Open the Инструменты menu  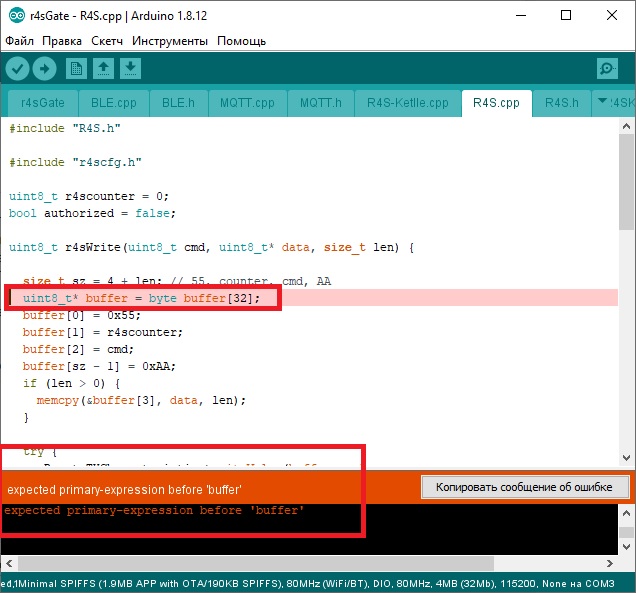pyautogui.click(x=169, y=41)
